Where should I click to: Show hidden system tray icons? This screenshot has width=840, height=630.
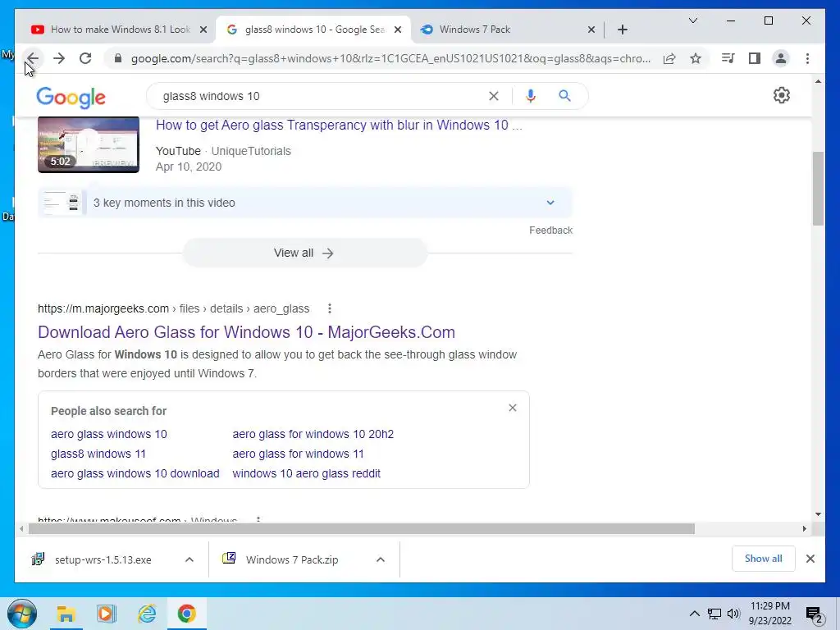(x=694, y=614)
